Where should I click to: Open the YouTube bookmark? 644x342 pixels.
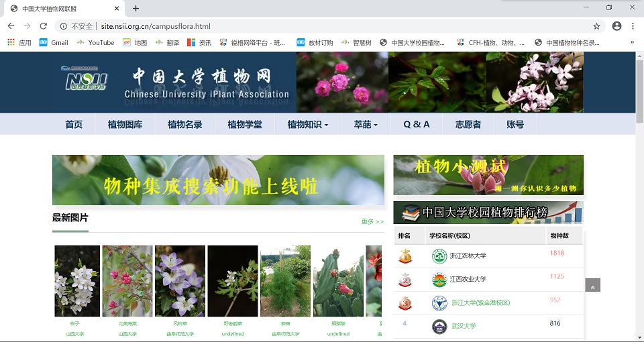[95, 42]
